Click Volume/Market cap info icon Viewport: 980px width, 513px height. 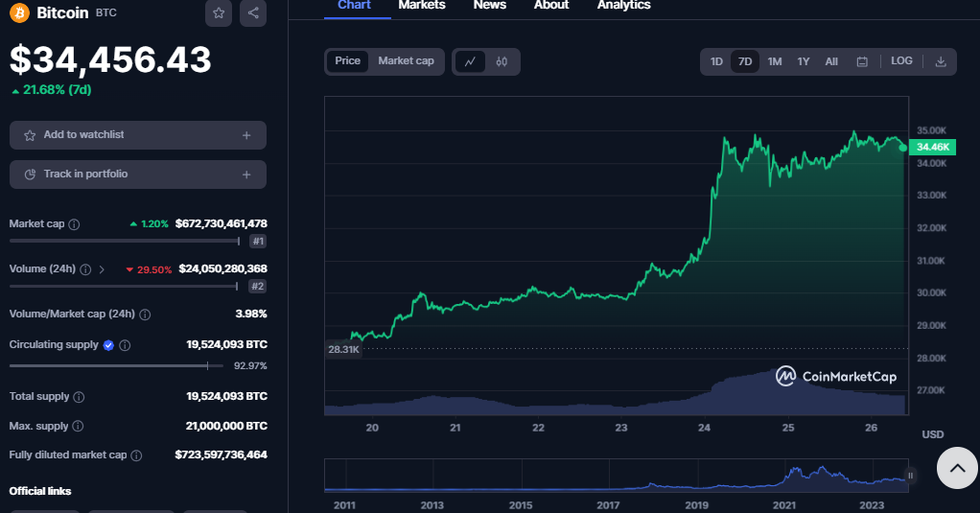145,315
